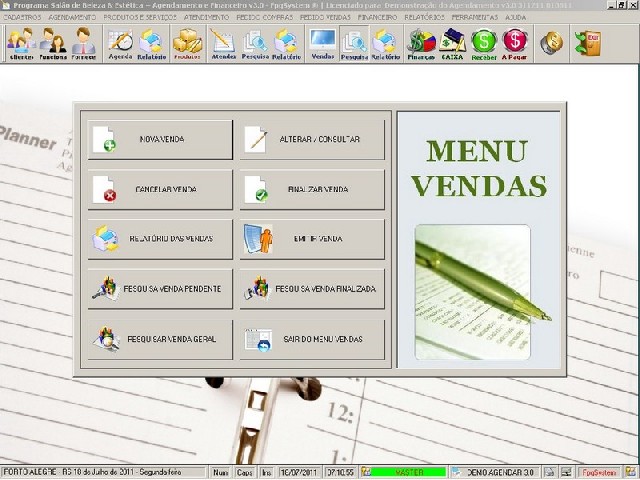Click the 07:10:55 time field
The height and width of the screenshot is (480, 640).
(340, 472)
